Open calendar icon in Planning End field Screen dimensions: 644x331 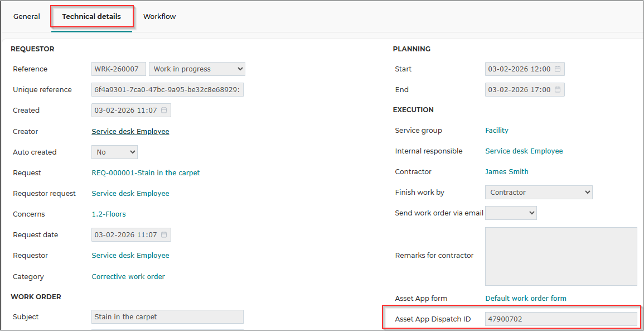tap(558, 90)
